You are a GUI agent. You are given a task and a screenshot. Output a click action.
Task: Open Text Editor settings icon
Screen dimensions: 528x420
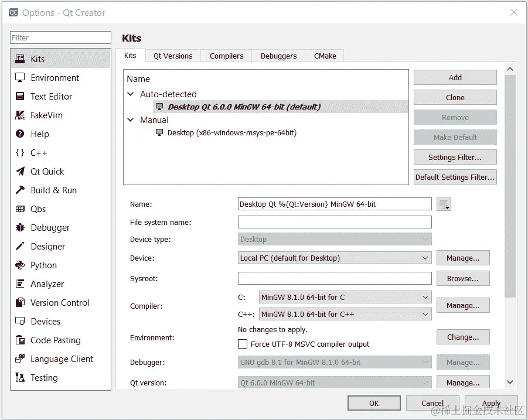pyautogui.click(x=20, y=96)
